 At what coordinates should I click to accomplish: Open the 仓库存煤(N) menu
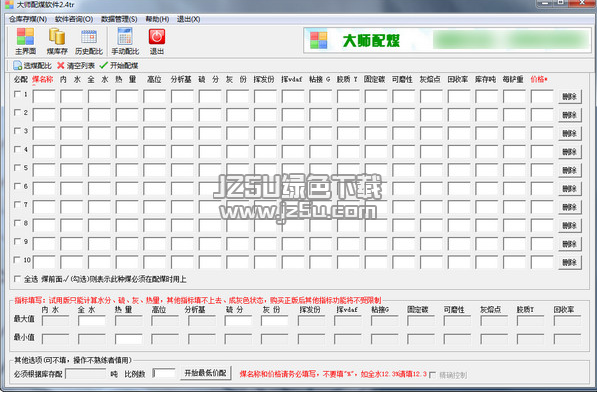click(28, 19)
